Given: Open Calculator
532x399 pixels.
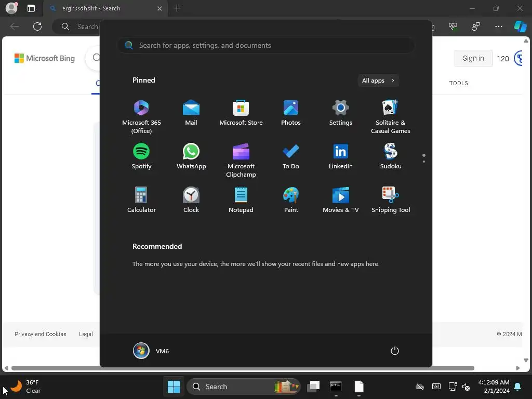Looking at the screenshot, I should 141,200.
